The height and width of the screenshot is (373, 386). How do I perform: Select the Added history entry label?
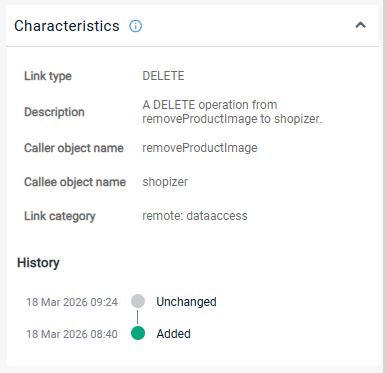tap(173, 334)
